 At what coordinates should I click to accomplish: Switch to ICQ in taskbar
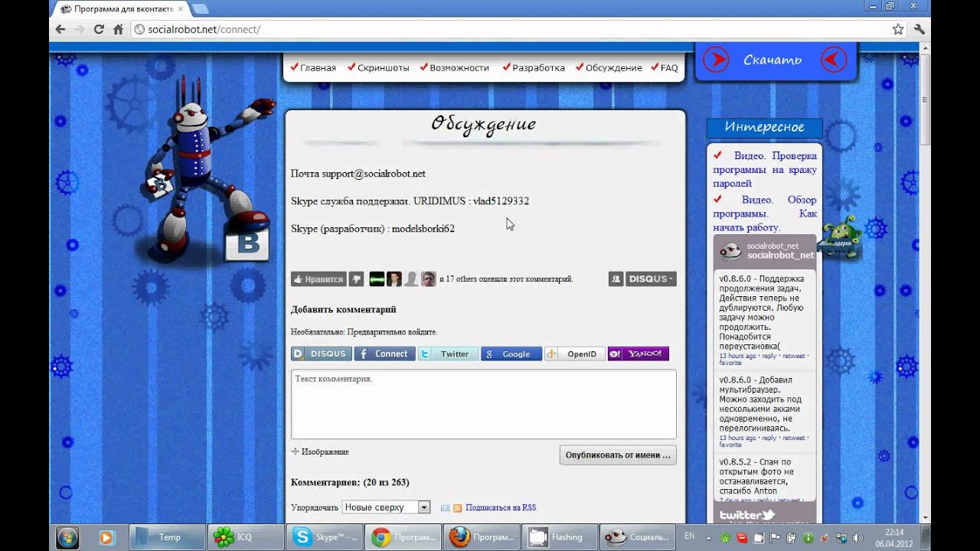[245, 537]
